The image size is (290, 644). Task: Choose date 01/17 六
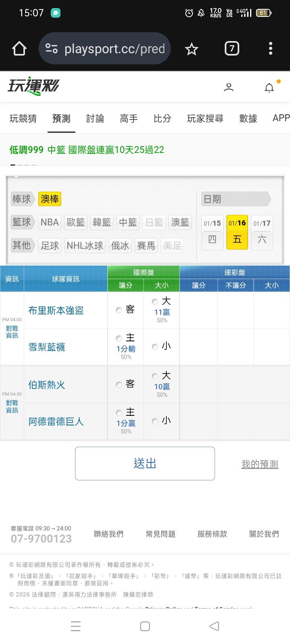(x=262, y=232)
